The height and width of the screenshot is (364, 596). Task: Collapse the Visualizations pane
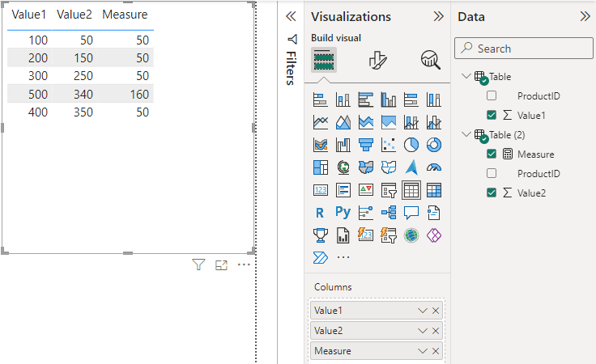[x=438, y=16]
